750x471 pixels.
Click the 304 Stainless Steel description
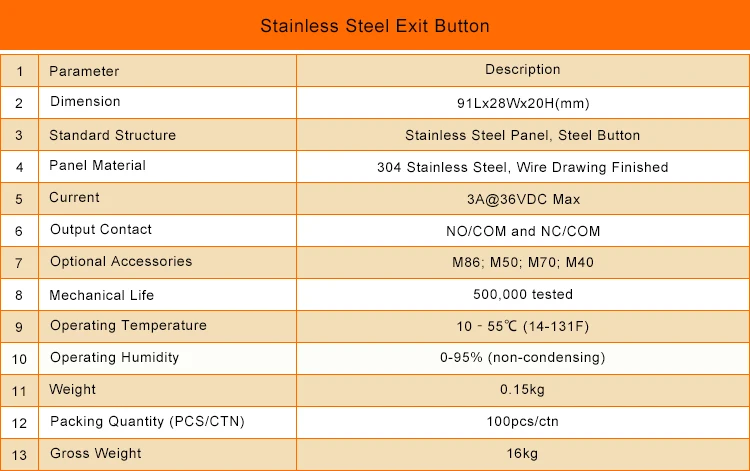click(522, 167)
